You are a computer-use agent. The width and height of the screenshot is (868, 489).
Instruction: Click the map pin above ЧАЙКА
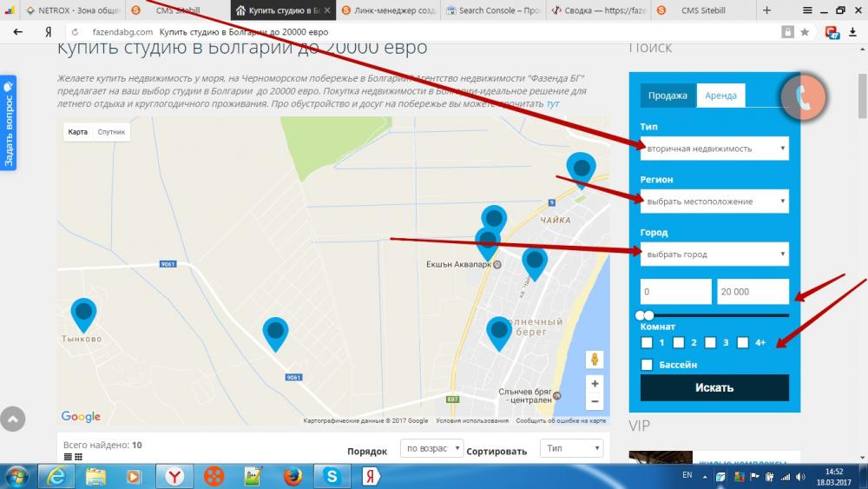(x=582, y=170)
